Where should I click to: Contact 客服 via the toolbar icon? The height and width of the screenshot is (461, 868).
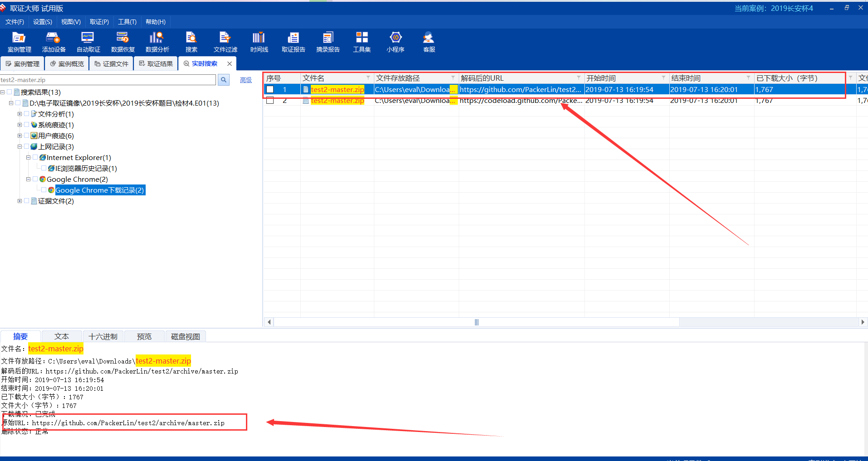tap(429, 42)
